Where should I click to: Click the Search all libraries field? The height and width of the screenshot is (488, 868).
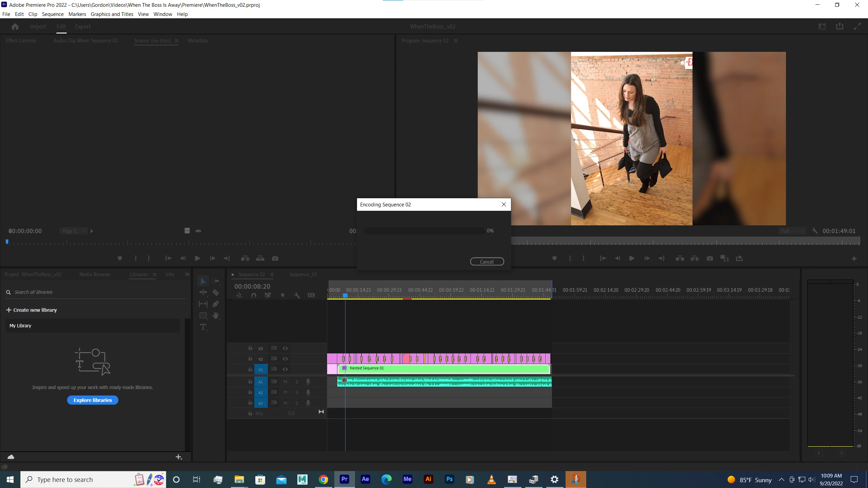tap(95, 292)
